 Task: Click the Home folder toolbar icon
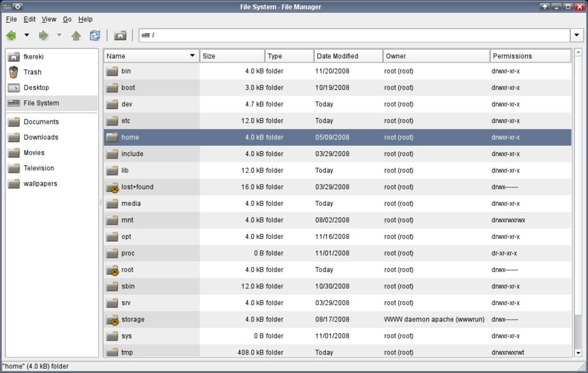pos(120,36)
